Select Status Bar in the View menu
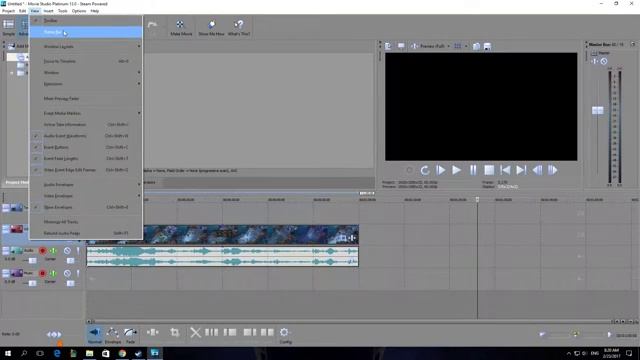 pos(87,32)
